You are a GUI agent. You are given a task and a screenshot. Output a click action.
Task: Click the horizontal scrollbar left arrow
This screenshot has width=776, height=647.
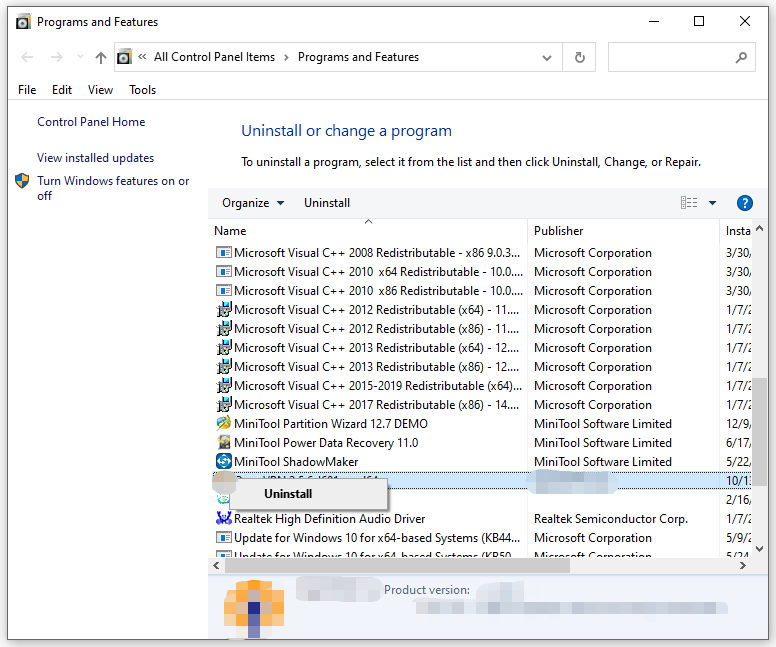click(x=216, y=565)
